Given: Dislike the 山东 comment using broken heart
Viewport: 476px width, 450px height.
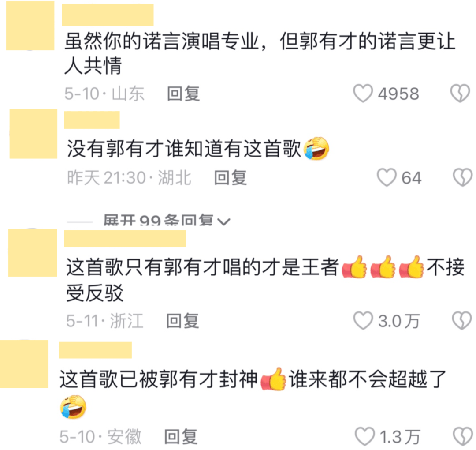Looking at the screenshot, I should pos(460,93).
